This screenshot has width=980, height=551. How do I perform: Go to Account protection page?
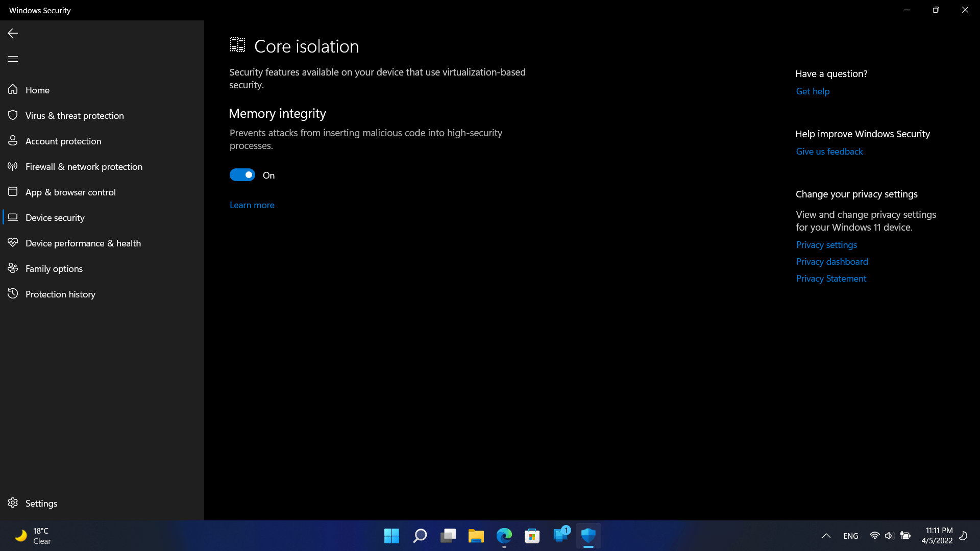[x=63, y=141]
